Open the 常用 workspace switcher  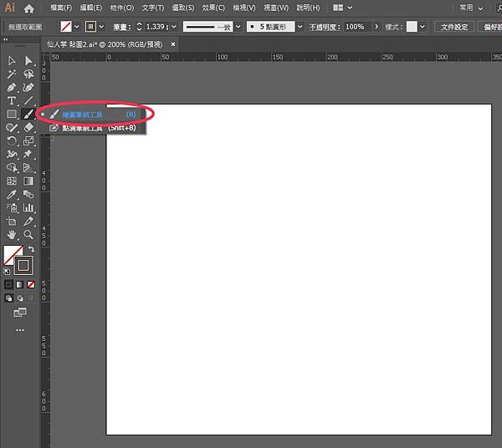pos(471,8)
